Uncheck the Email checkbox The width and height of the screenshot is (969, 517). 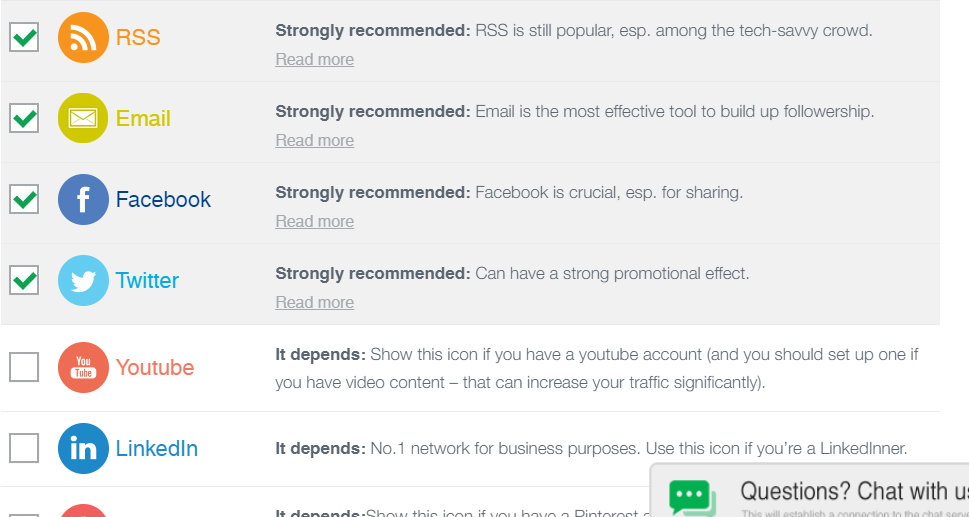click(x=24, y=118)
